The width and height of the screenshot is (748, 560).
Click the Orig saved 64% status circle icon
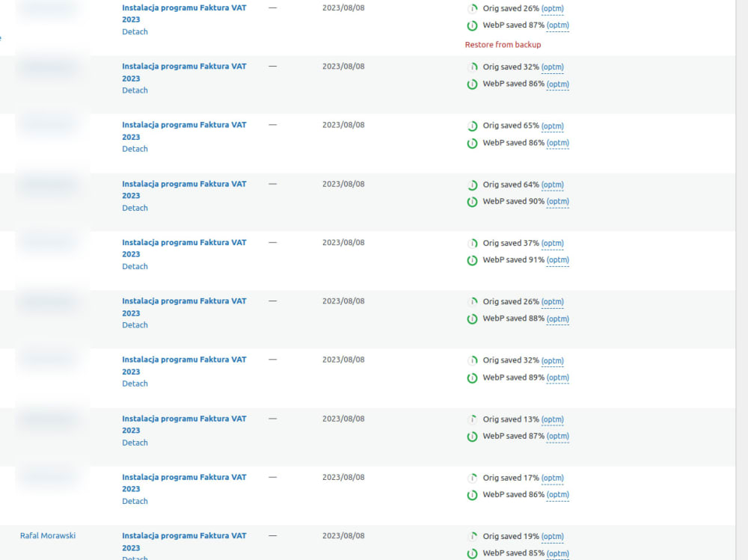(x=472, y=185)
